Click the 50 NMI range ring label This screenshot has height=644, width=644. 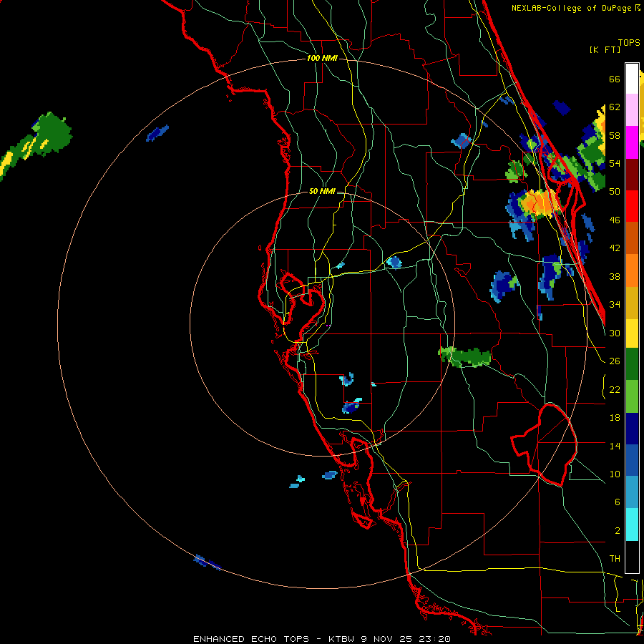point(322,191)
